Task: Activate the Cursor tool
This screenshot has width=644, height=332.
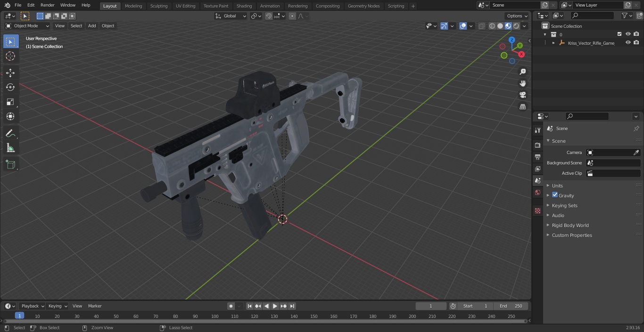Action: coord(10,56)
